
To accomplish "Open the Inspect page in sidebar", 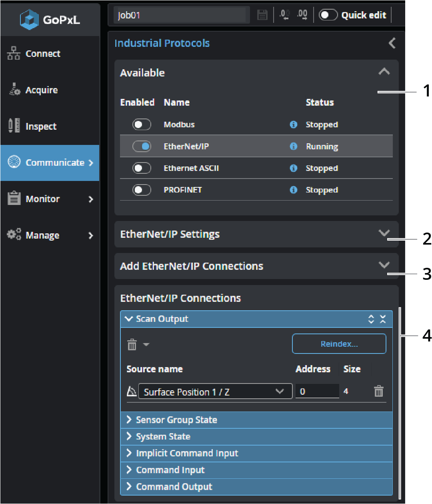I will tap(41, 127).
